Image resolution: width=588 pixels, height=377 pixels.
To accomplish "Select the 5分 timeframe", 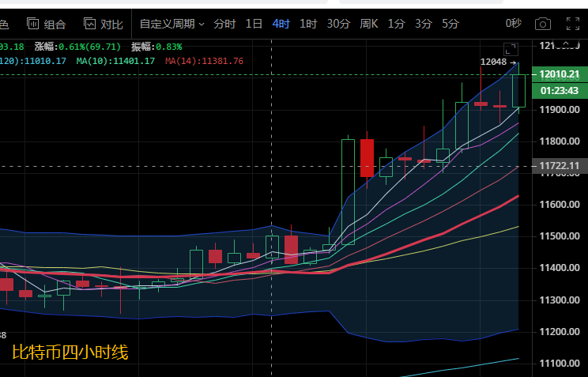I will [450, 24].
